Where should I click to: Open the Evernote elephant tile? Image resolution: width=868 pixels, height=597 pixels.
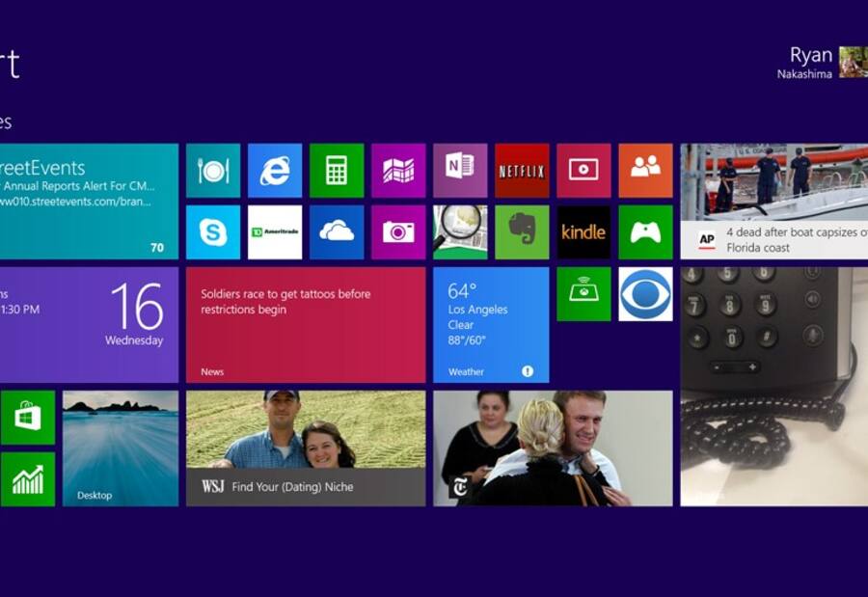(522, 232)
